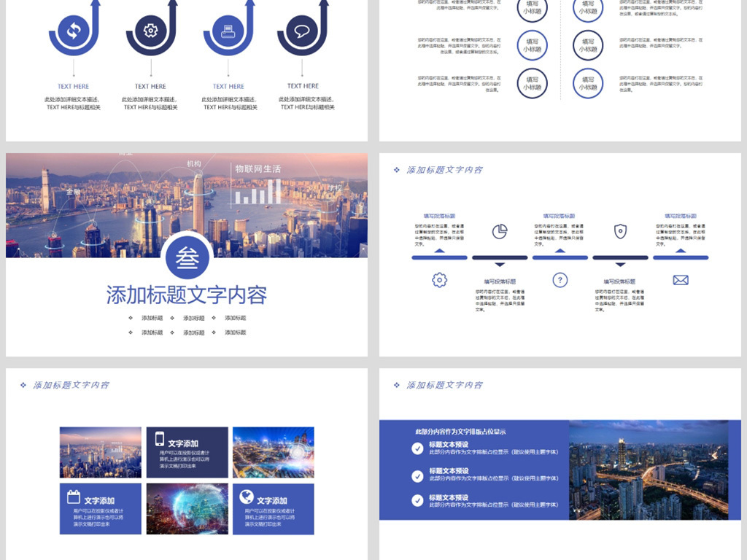Click the large 添加标题文字内容 heading
747x560 pixels.
187,295
